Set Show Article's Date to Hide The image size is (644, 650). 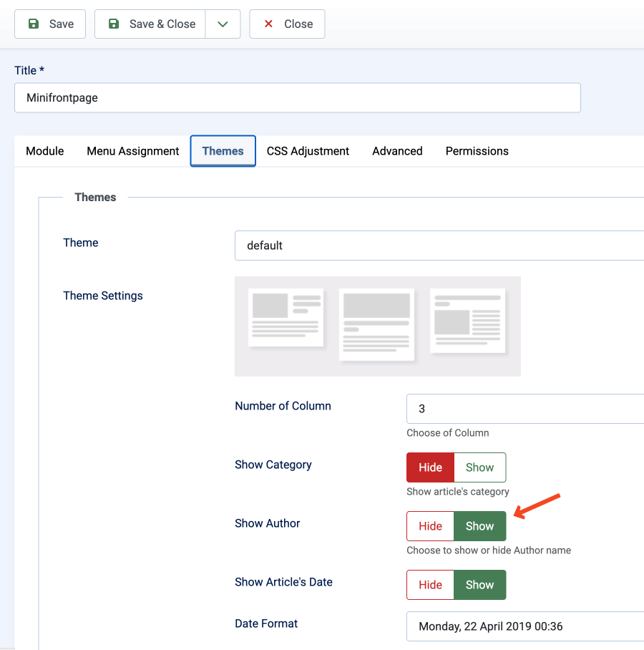pyautogui.click(x=430, y=585)
